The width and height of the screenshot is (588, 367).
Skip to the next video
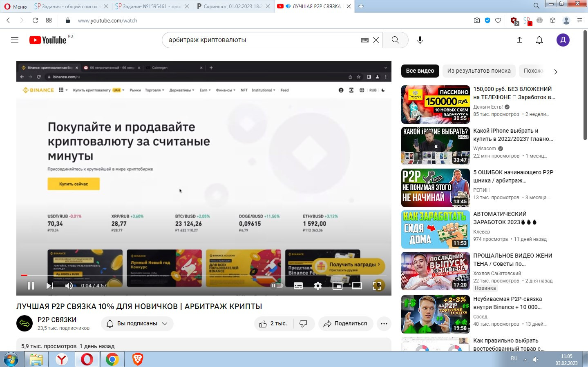(50, 286)
